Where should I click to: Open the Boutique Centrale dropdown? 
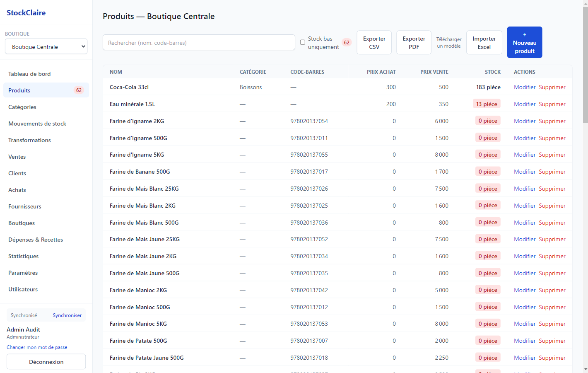[x=46, y=46]
